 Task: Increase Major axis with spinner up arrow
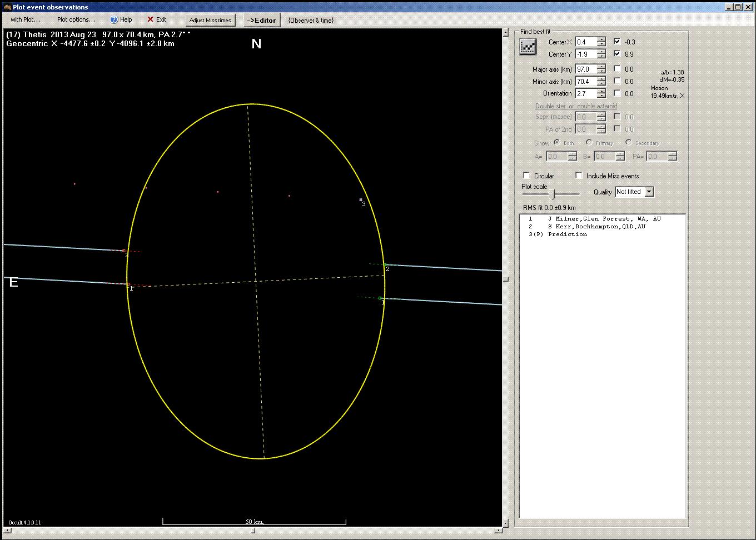click(601, 67)
